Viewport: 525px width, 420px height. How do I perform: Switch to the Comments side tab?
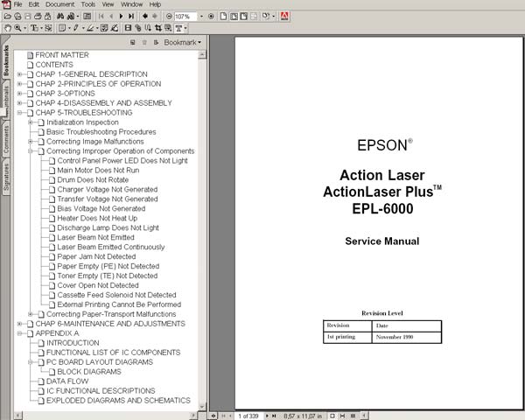(x=6, y=140)
